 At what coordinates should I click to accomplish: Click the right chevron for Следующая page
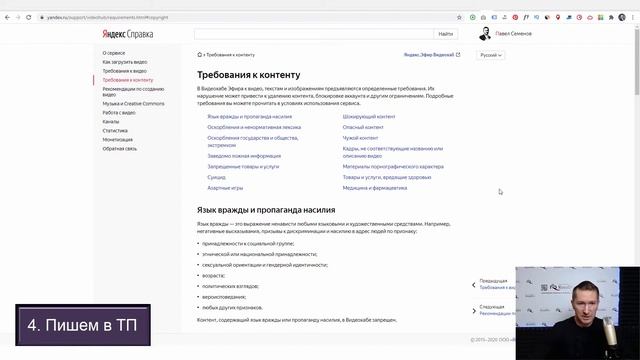point(474,311)
